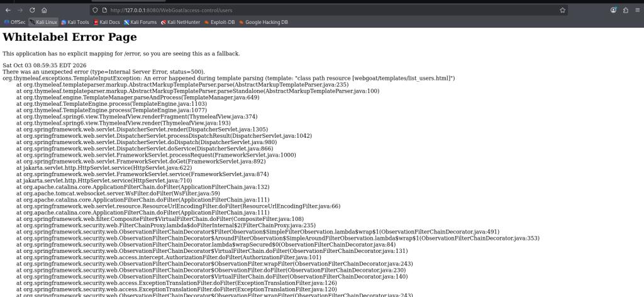
Task: Open the Kali Tools bookmark
Action: pos(75,22)
